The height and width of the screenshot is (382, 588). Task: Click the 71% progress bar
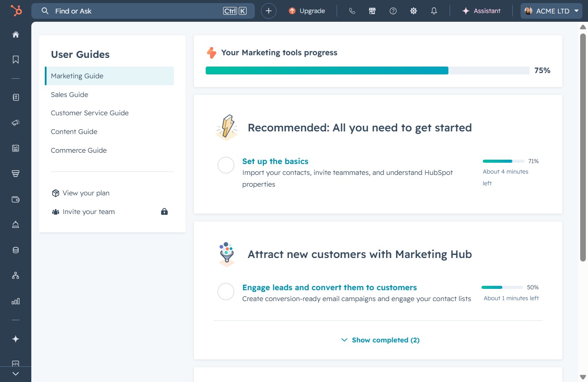tap(504, 161)
